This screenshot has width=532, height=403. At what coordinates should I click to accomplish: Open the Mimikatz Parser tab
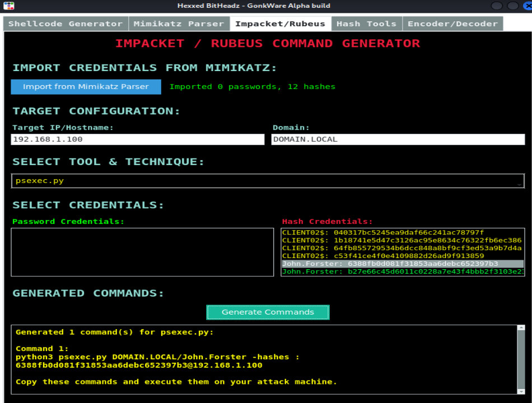pyautogui.click(x=179, y=24)
